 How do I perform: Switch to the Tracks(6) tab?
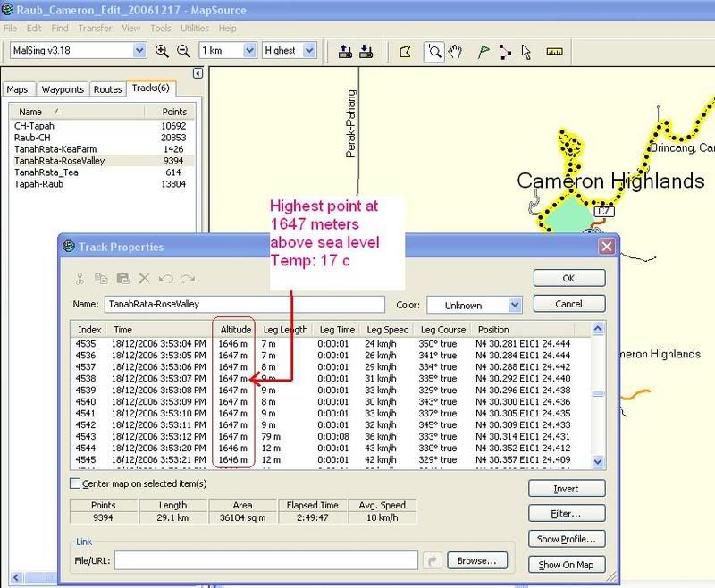151,88
